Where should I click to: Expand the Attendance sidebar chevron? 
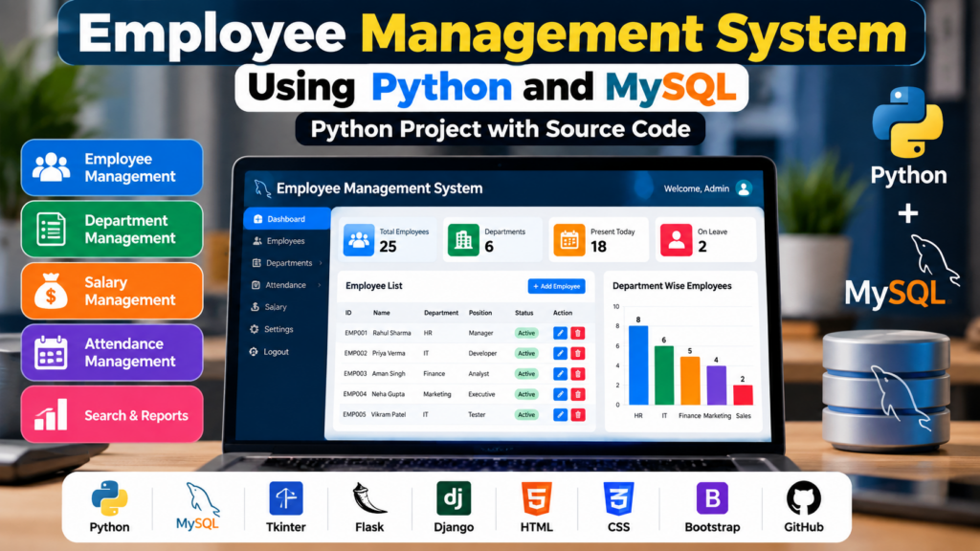tap(320, 285)
